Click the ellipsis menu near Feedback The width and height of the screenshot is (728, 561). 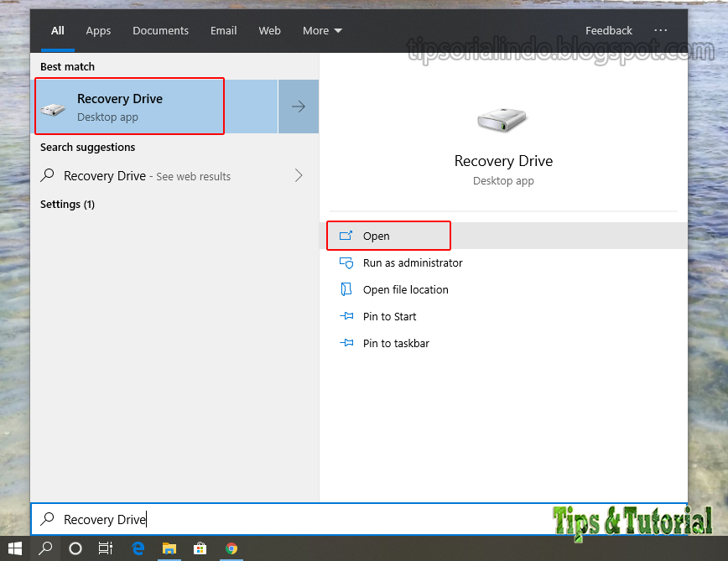(x=661, y=30)
